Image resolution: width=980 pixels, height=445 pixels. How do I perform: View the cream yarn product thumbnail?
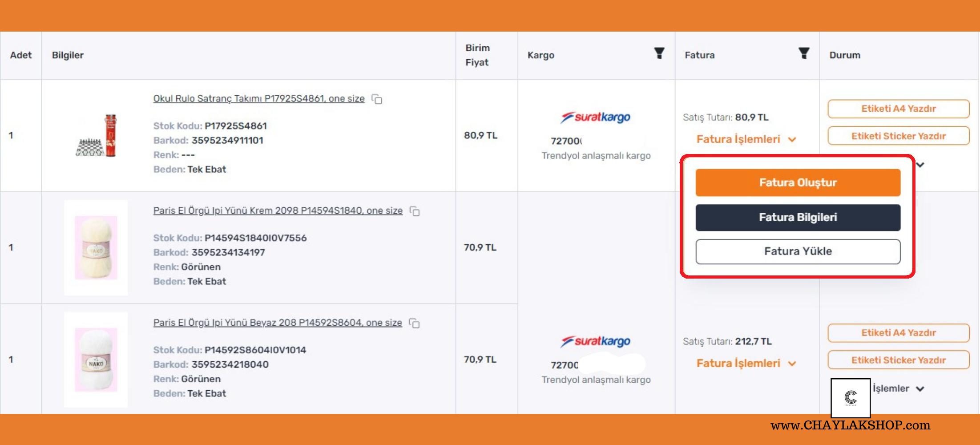pyautogui.click(x=96, y=248)
